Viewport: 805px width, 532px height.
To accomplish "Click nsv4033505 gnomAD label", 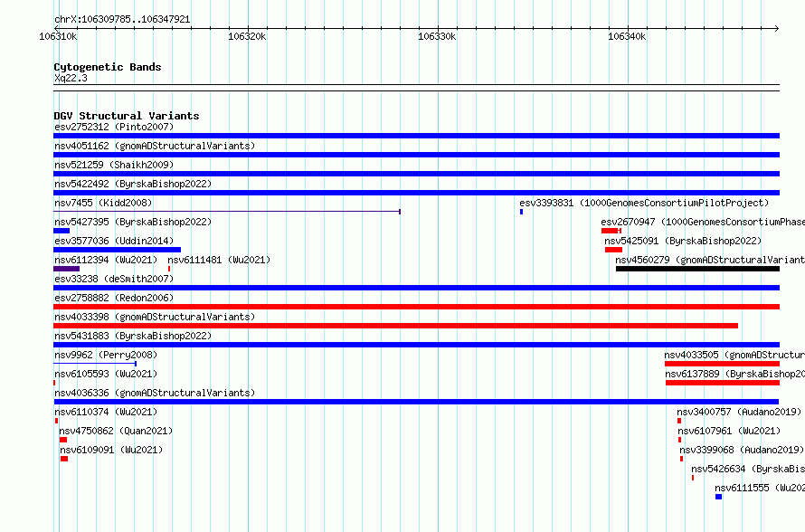I will (734, 355).
